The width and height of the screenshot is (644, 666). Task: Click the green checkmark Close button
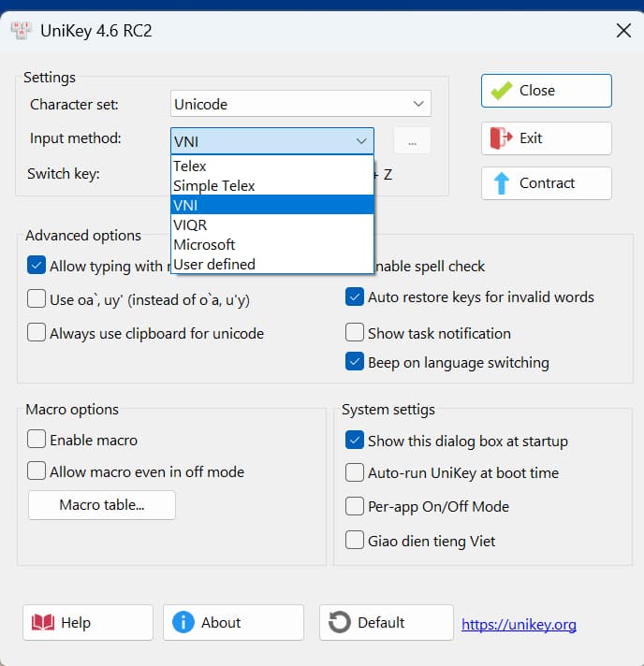pyautogui.click(x=503, y=91)
